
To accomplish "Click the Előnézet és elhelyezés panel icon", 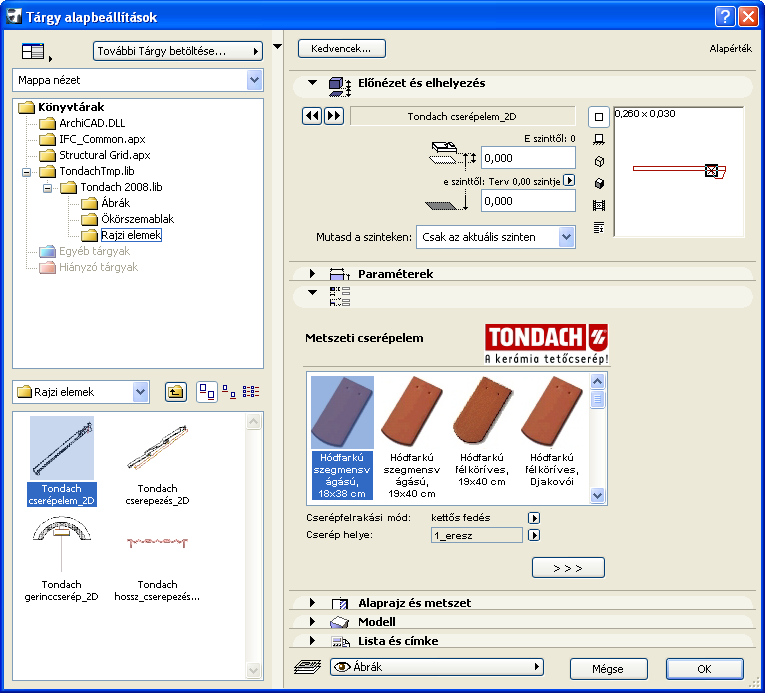I will pyautogui.click(x=340, y=86).
